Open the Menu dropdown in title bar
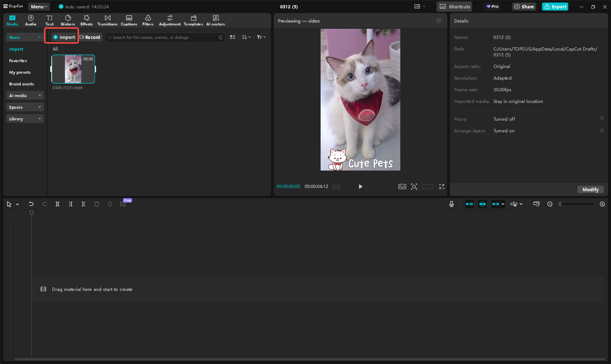This screenshot has height=364, width=611. [x=39, y=7]
